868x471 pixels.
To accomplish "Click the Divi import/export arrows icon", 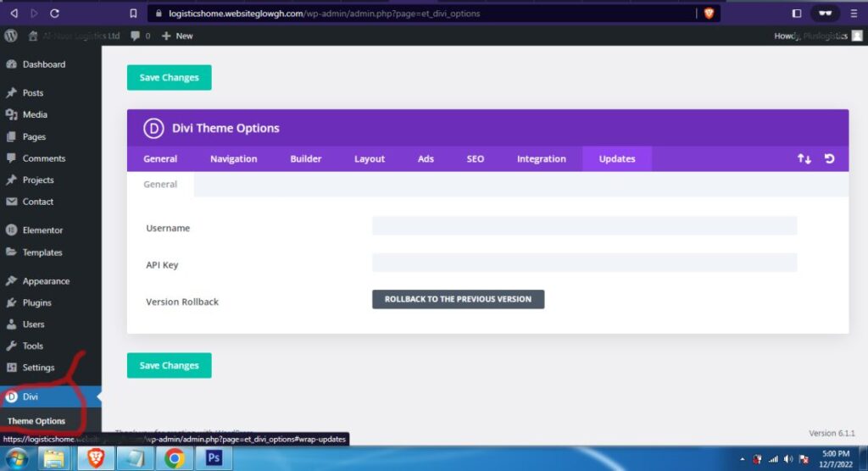I will 804,159.
